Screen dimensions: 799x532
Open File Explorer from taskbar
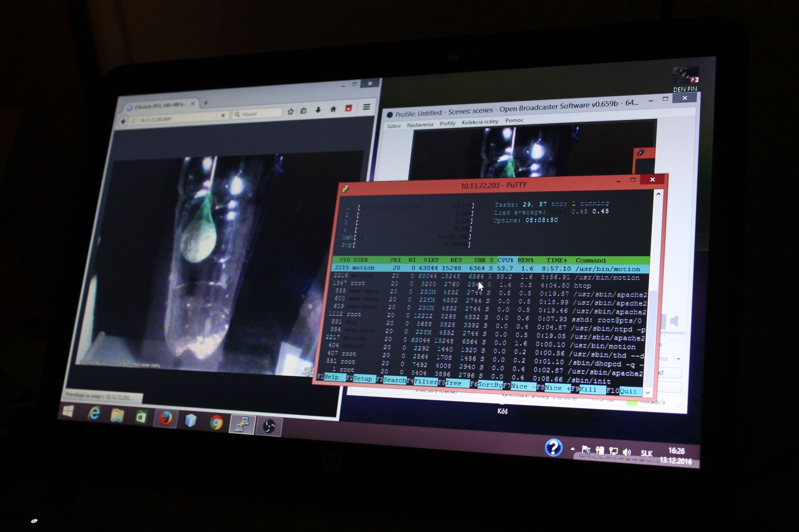pyautogui.click(x=117, y=415)
